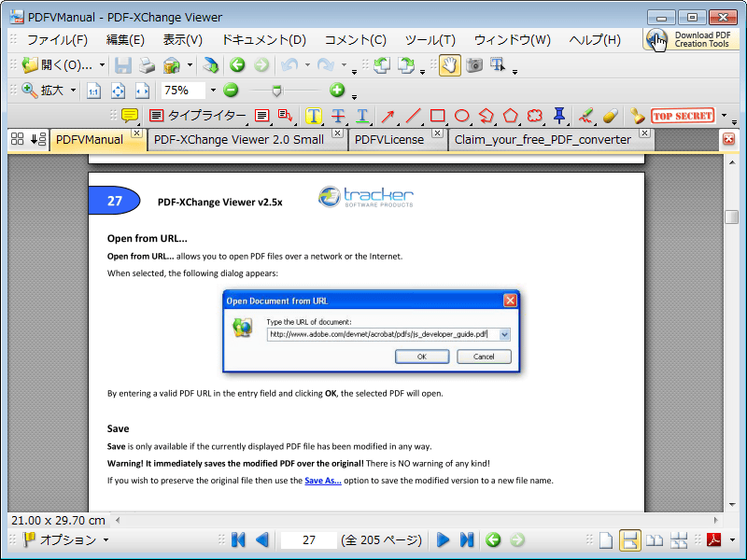Go to the next page button

[x=443, y=539]
